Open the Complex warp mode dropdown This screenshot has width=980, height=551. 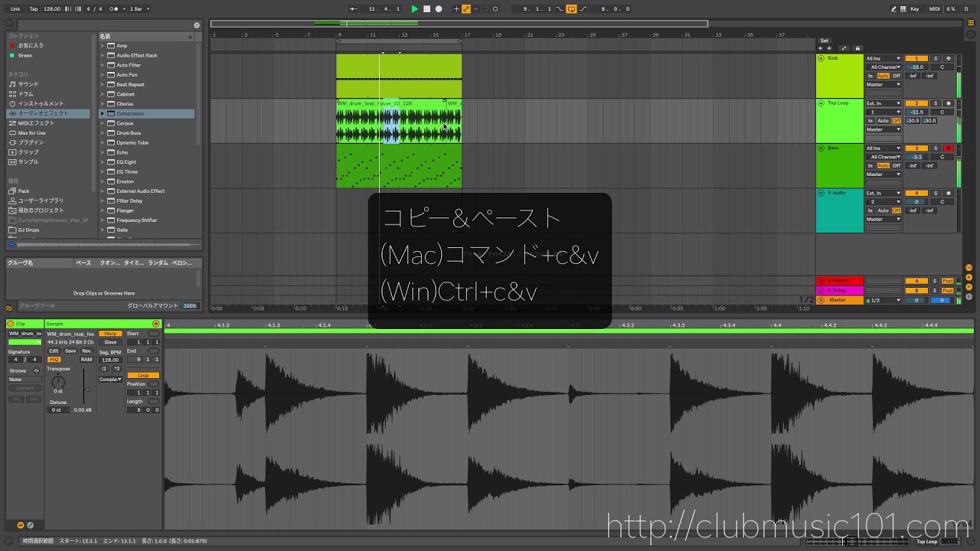click(x=110, y=380)
